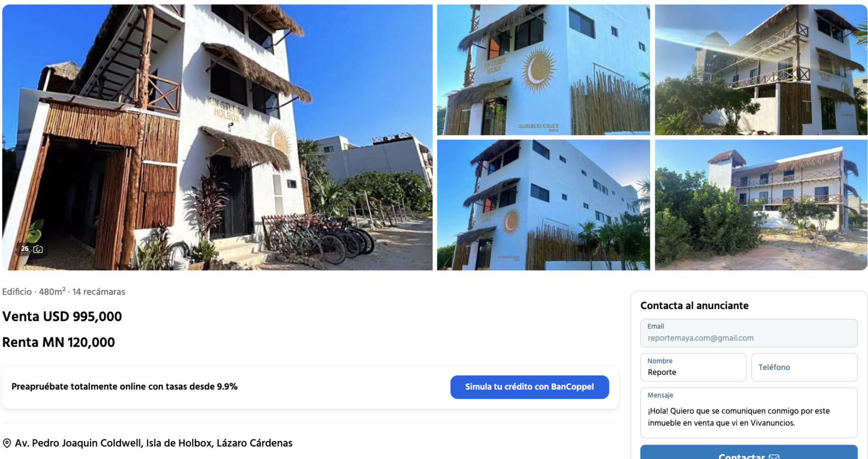The height and width of the screenshot is (459, 868).
Task: Click the Venta USD 995,000 price
Action: tap(62, 317)
